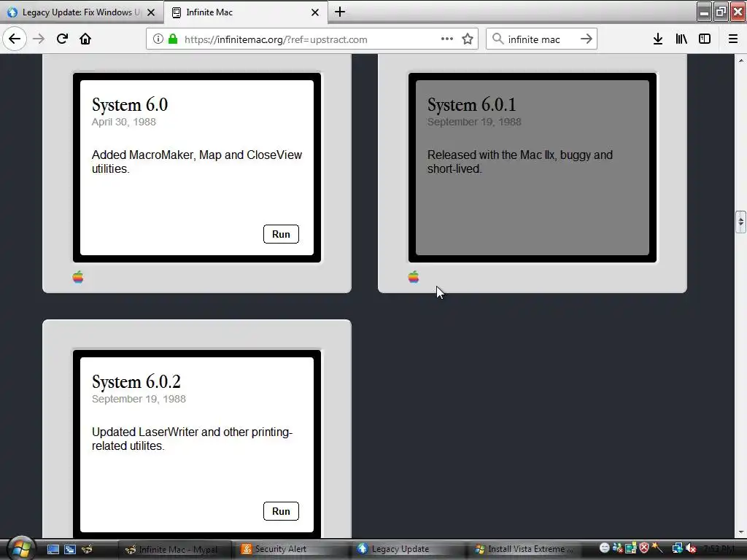747x560 pixels.
Task: Click the Apple logo under System 6.0.1
Action: [414, 277]
